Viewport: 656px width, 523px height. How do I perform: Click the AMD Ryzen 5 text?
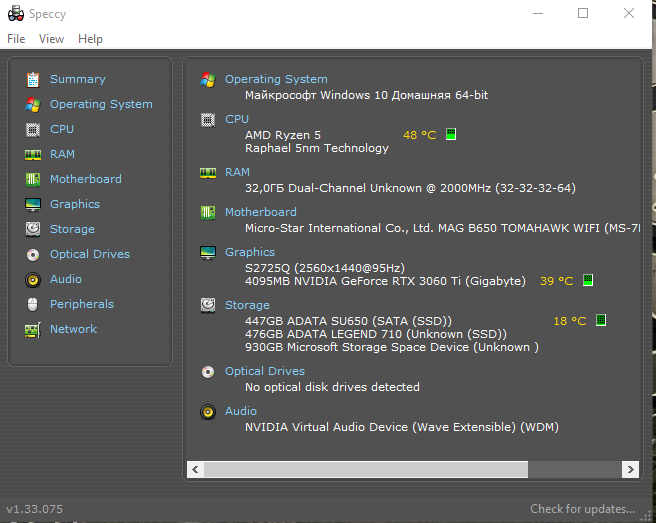(283, 135)
